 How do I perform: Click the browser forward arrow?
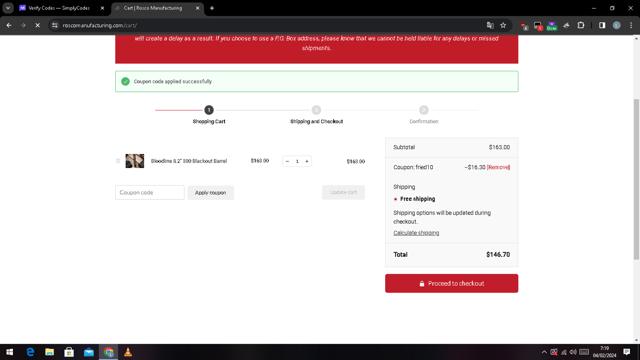pyautogui.click(x=23, y=25)
